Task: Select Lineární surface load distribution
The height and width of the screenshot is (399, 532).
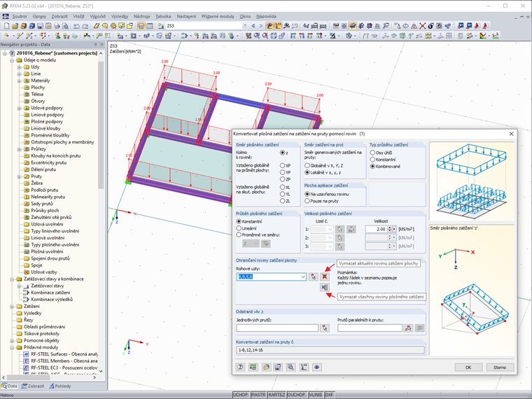Action: [x=239, y=228]
